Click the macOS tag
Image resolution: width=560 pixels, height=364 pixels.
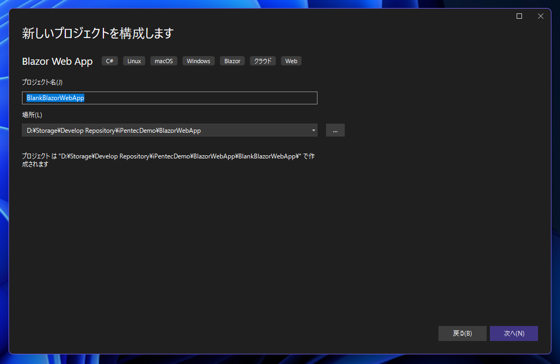click(x=164, y=61)
